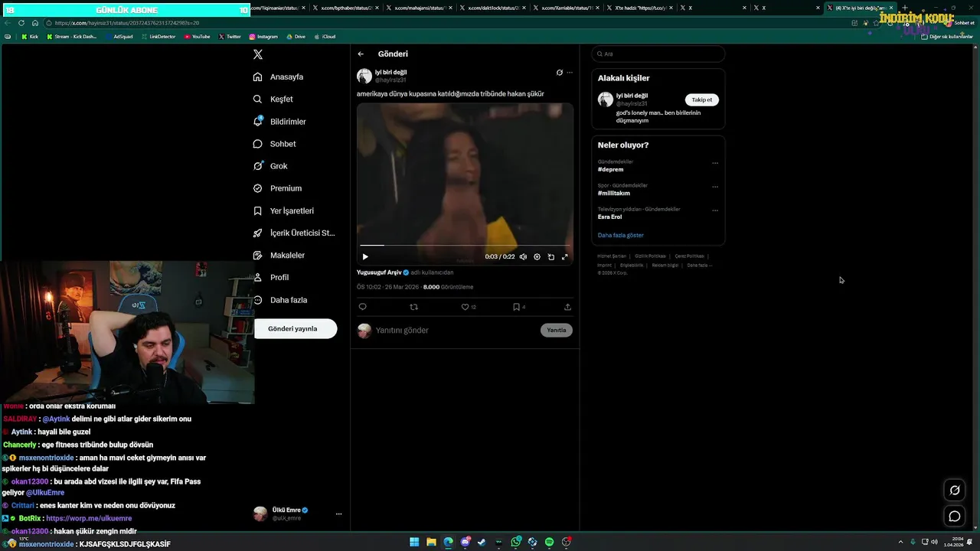Open WhatsApp from the taskbar

coord(516,542)
